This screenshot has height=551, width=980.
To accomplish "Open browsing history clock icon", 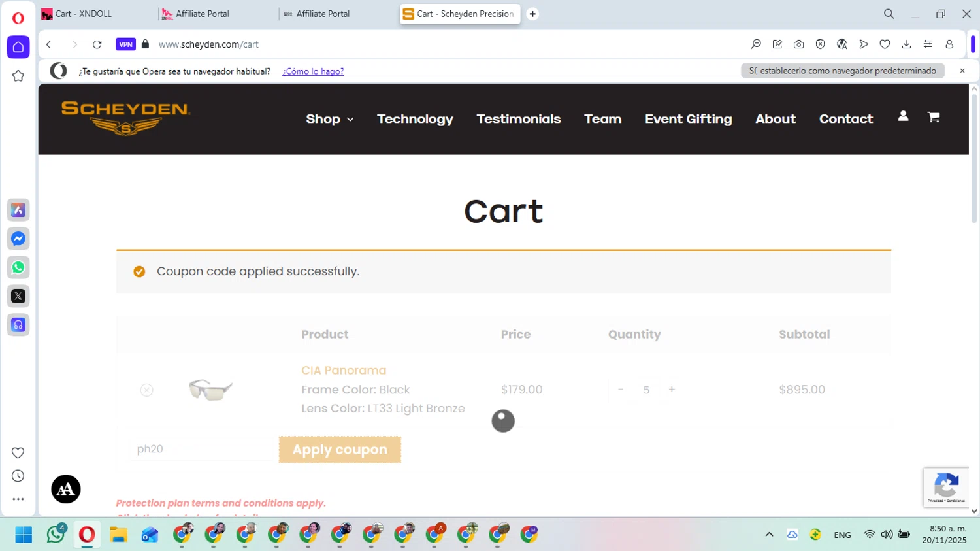I will click(18, 476).
